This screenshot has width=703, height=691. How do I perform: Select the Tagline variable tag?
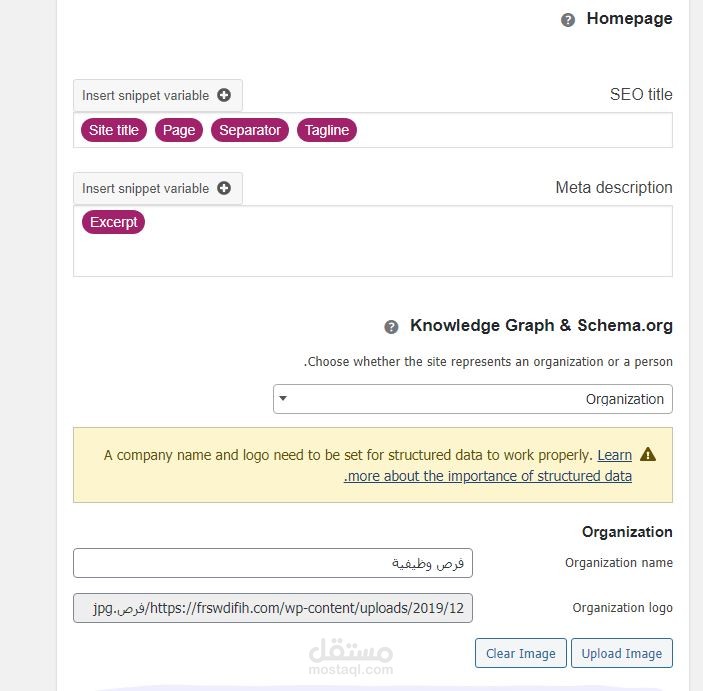[327, 130]
